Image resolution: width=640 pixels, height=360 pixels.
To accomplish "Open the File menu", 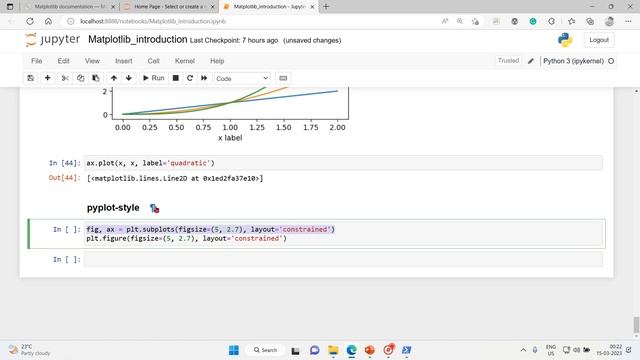I will pyautogui.click(x=37, y=61).
